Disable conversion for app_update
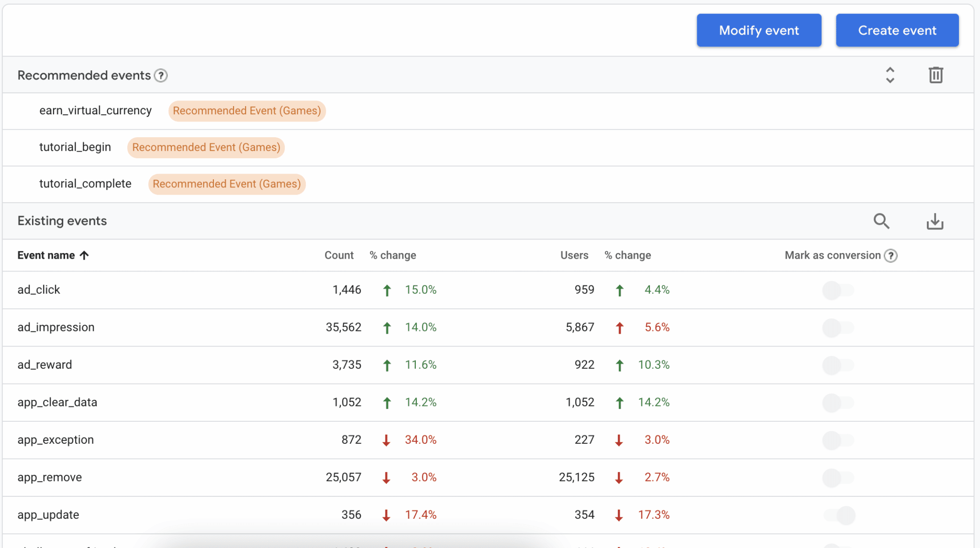 [839, 515]
